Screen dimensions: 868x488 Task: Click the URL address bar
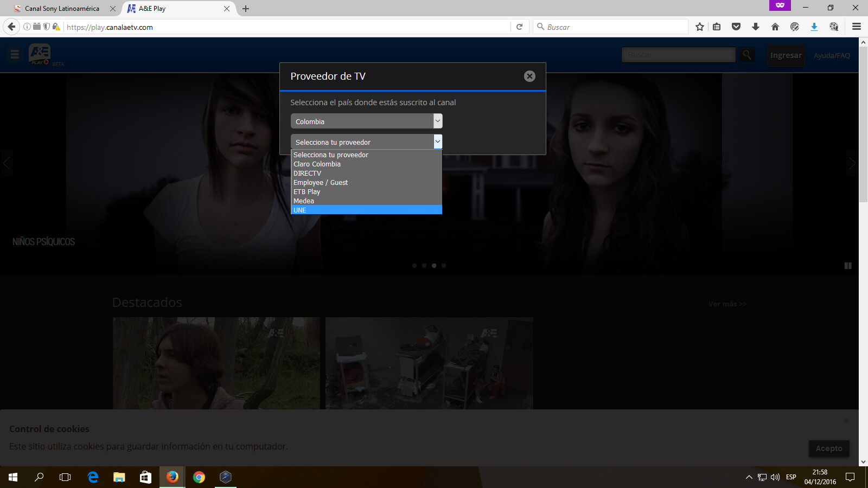tap(286, 27)
